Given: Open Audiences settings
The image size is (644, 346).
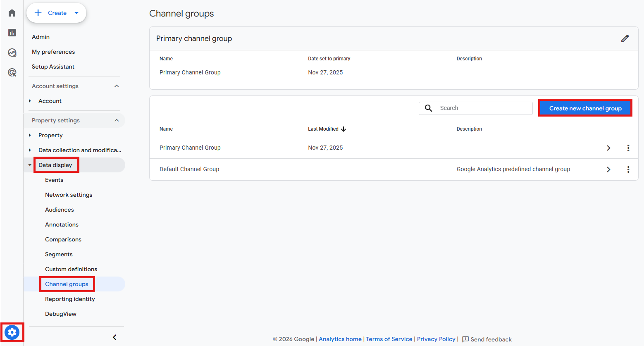Looking at the screenshot, I should coord(60,210).
